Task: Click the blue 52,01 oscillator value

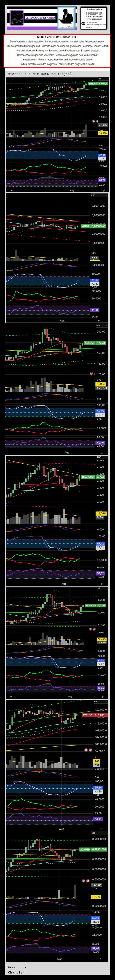Action: (x=95, y=280)
